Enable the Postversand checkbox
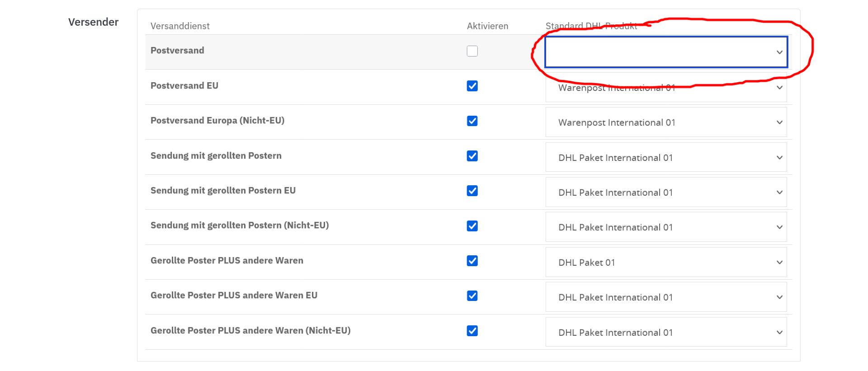868x371 pixels. pyautogui.click(x=472, y=51)
